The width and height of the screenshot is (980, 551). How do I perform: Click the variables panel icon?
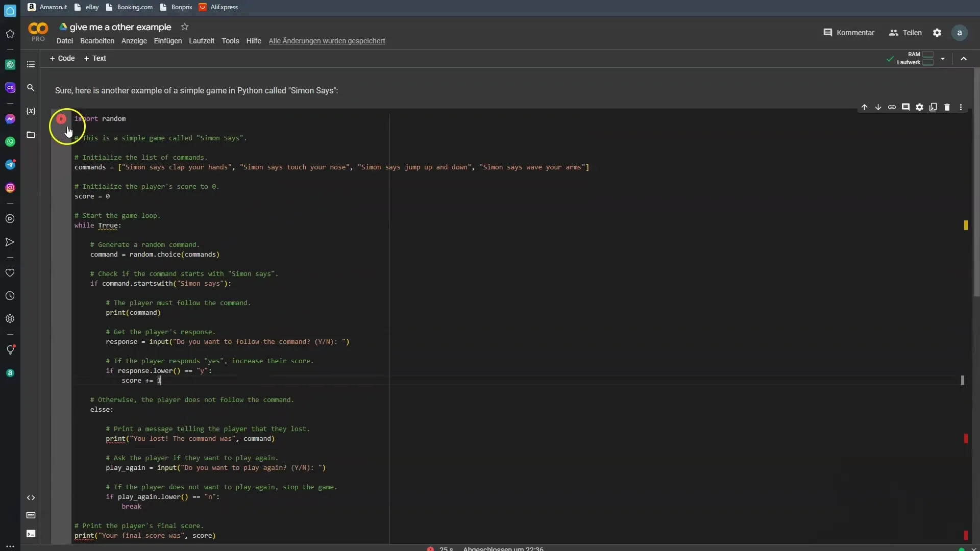tap(30, 110)
